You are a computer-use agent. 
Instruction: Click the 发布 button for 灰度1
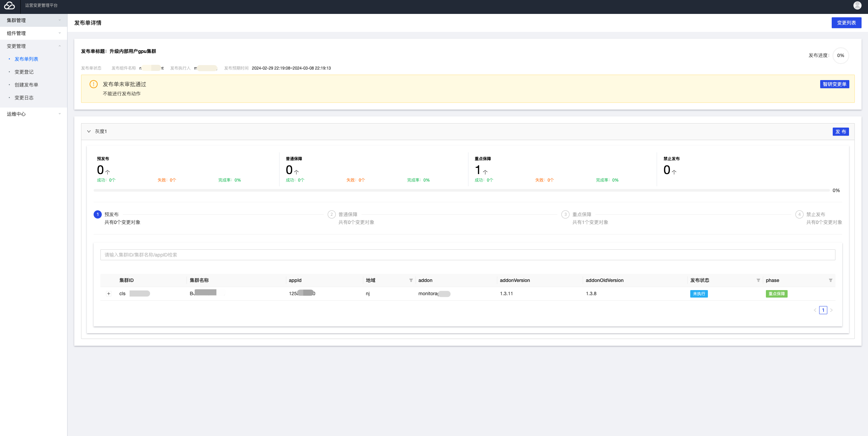click(x=841, y=132)
